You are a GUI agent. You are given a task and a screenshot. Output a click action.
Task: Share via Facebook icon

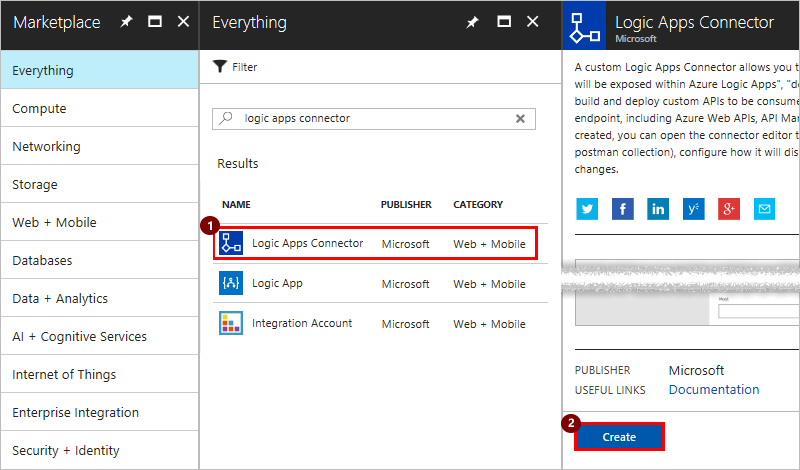point(622,208)
